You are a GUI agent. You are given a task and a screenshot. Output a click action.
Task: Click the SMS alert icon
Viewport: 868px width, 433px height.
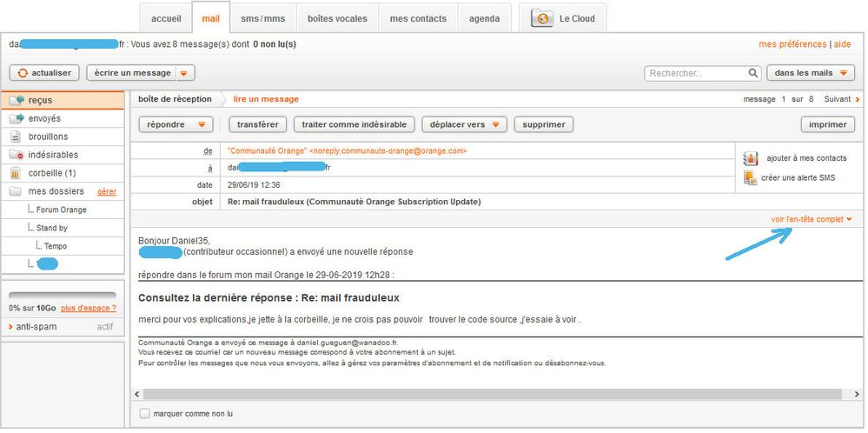pyautogui.click(x=751, y=177)
